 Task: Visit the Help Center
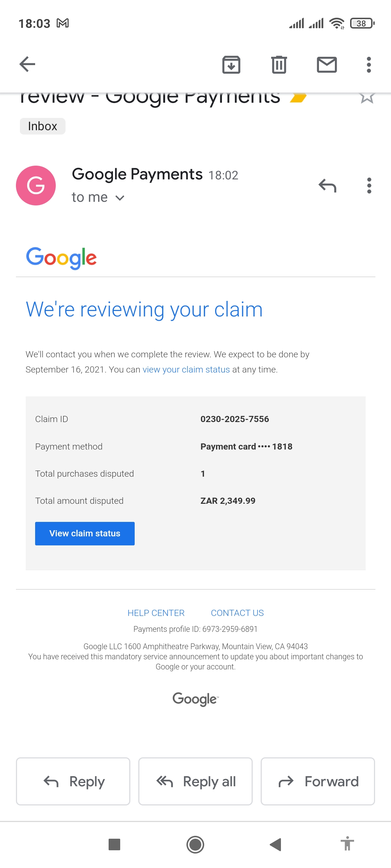point(156,613)
